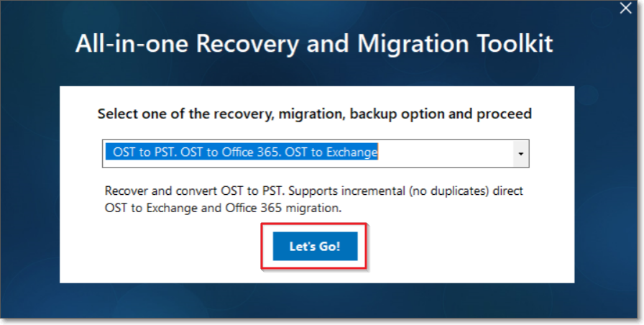
Task: Click the "OST to Exchange and Office 365 migration" line
Action: [x=223, y=208]
